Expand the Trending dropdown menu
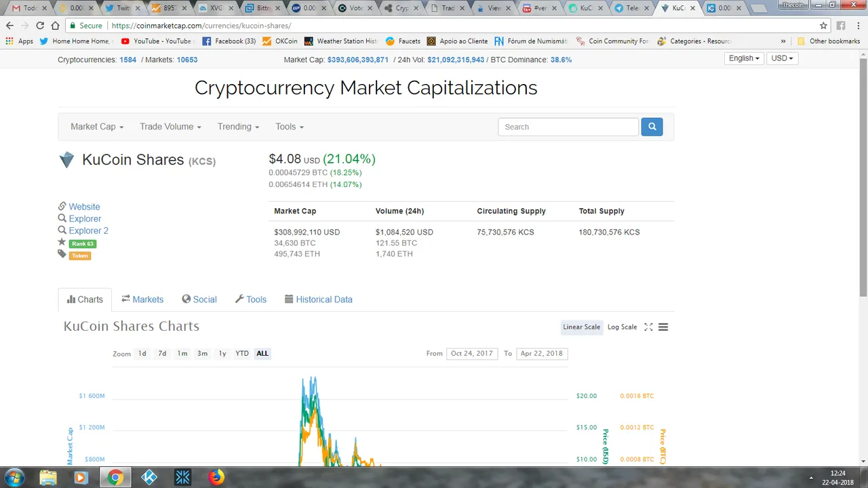This screenshot has width=868, height=488. point(239,127)
